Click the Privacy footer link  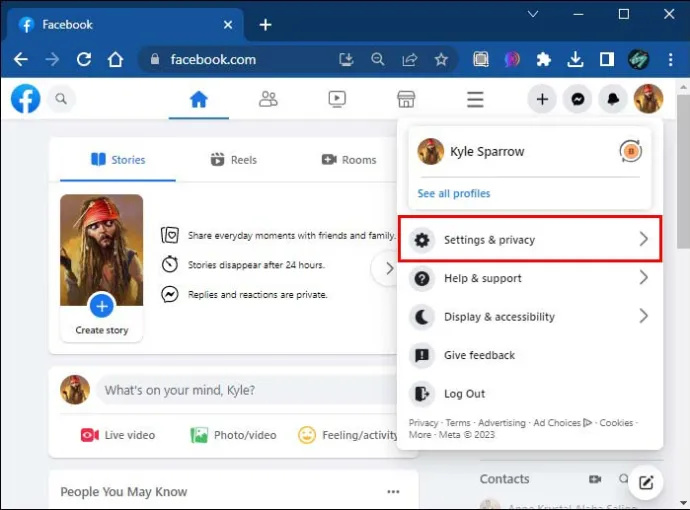coord(423,423)
